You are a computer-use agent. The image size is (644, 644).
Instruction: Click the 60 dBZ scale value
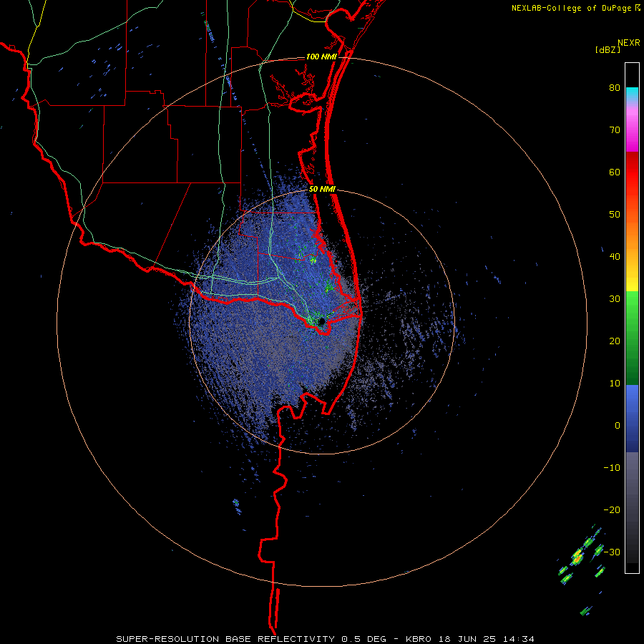pos(615,172)
